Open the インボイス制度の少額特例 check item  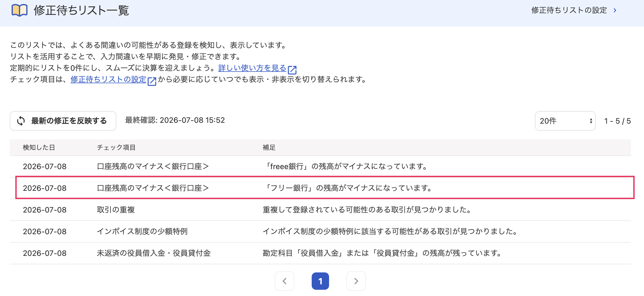click(x=142, y=231)
